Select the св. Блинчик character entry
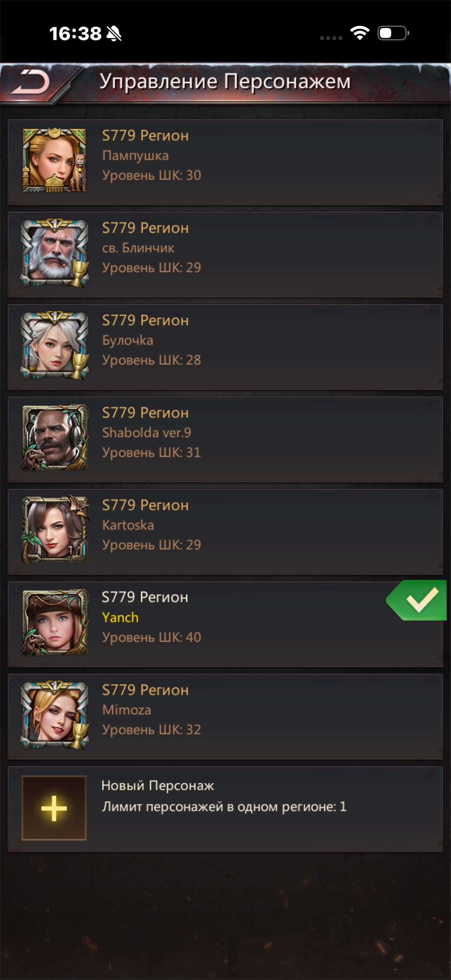Viewport: 451px width, 980px height. click(225, 254)
